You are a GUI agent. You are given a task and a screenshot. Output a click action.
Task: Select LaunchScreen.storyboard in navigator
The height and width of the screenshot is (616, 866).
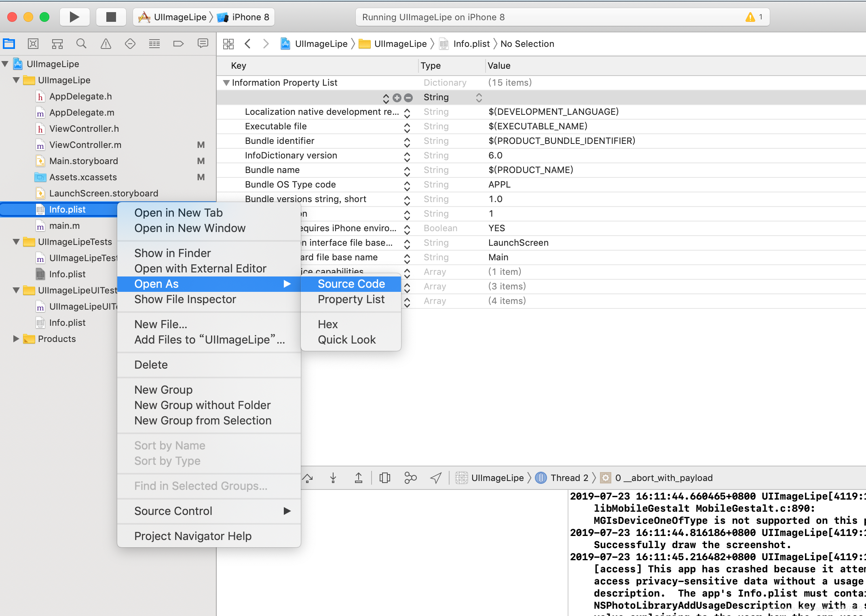point(103,193)
